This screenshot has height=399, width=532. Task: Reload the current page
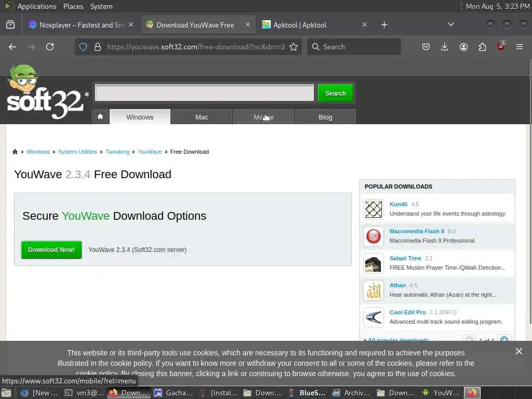50,47
